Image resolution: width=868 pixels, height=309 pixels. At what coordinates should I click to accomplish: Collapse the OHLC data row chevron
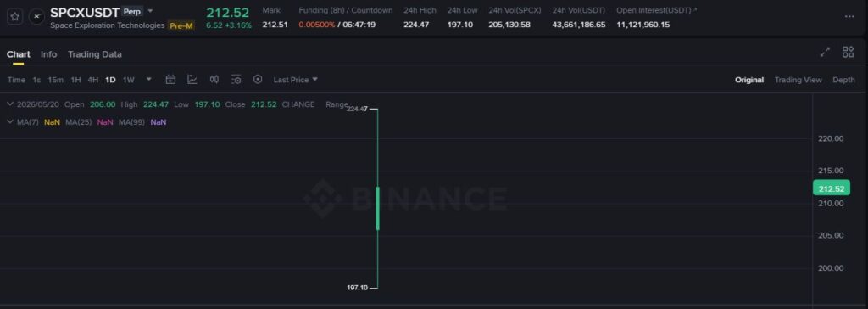[x=10, y=104]
